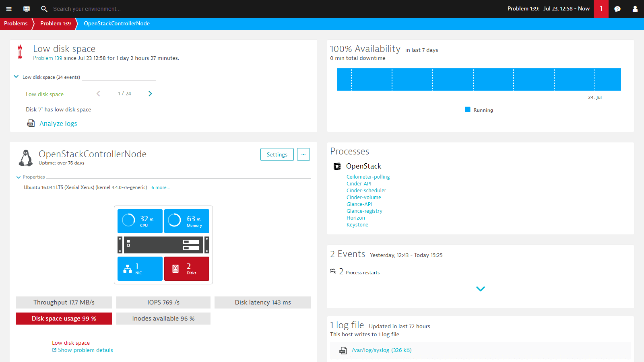
Task: Go to Problems breadcrumb
Action: 16,23
